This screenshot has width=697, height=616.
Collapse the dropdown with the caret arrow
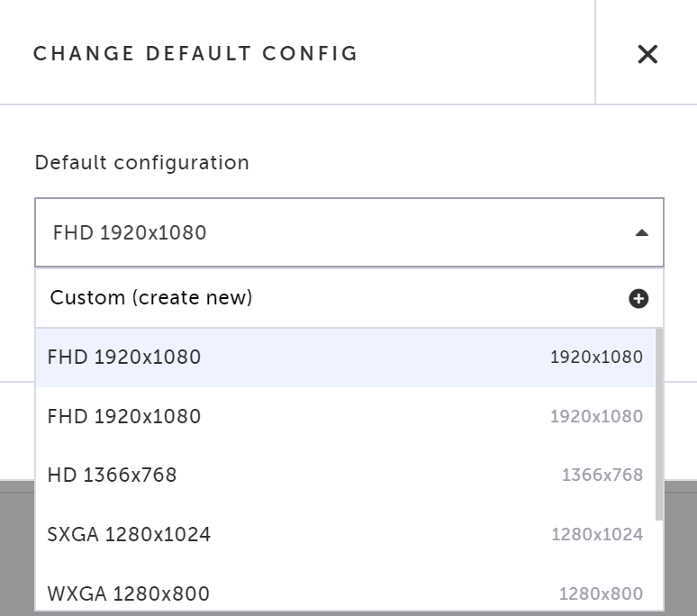[641, 233]
